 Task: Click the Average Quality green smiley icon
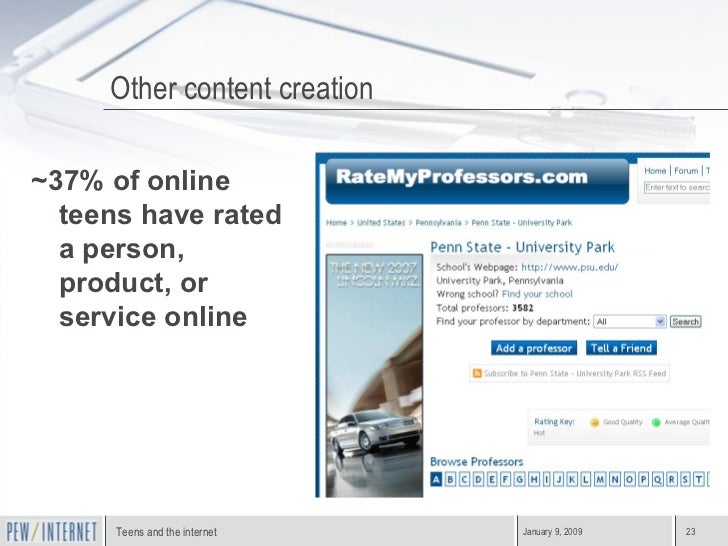click(656, 422)
